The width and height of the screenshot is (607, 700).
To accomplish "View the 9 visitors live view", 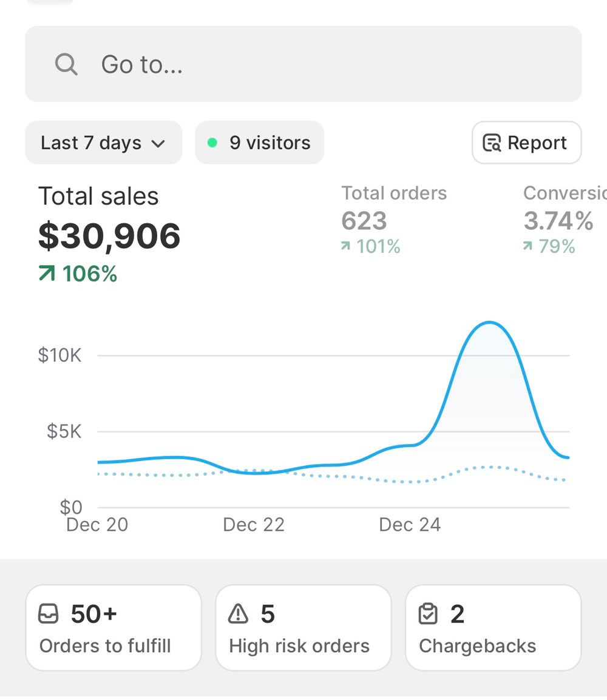I will click(260, 143).
